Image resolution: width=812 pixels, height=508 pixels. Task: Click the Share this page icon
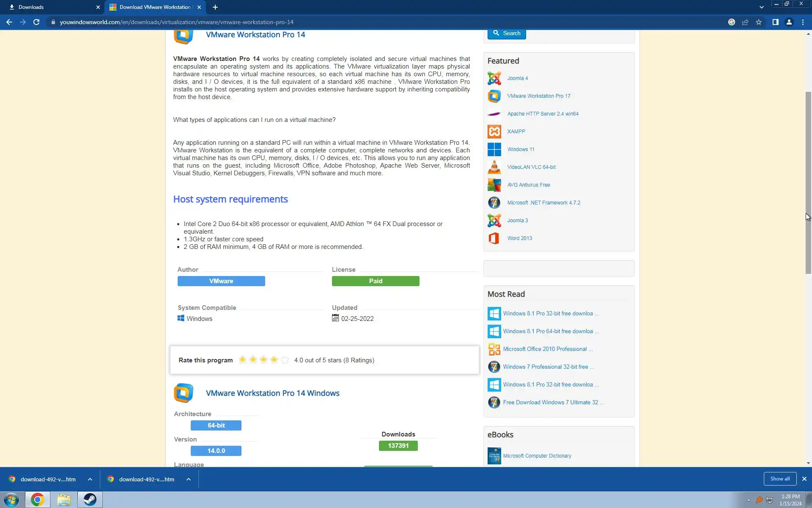coord(745,22)
